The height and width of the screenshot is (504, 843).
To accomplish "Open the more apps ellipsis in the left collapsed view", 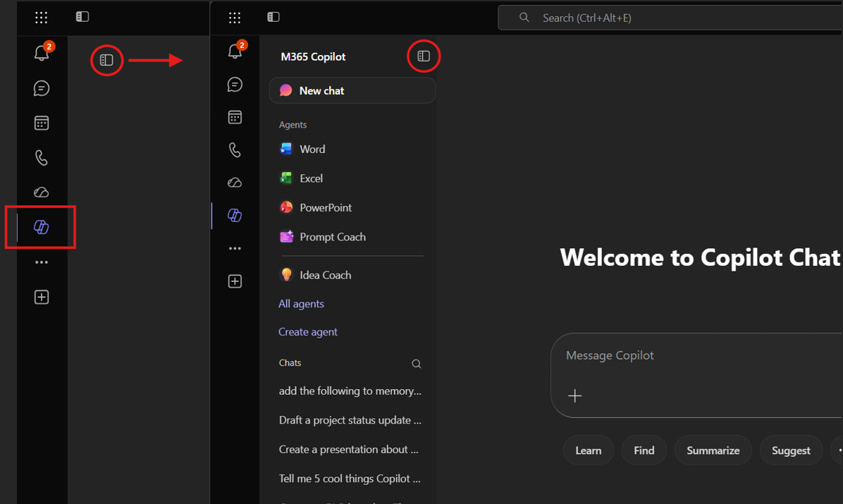I will click(x=42, y=262).
